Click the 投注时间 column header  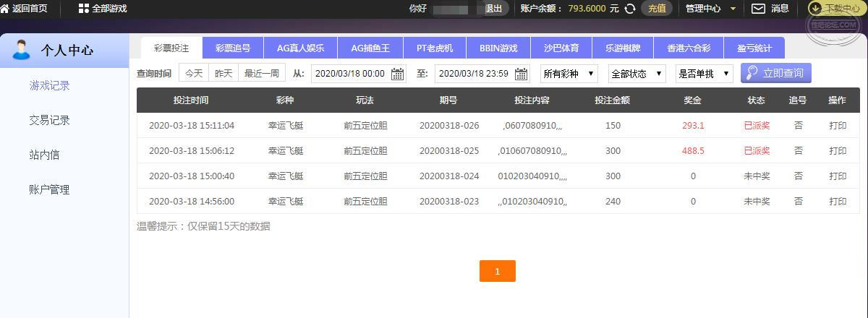click(x=192, y=100)
